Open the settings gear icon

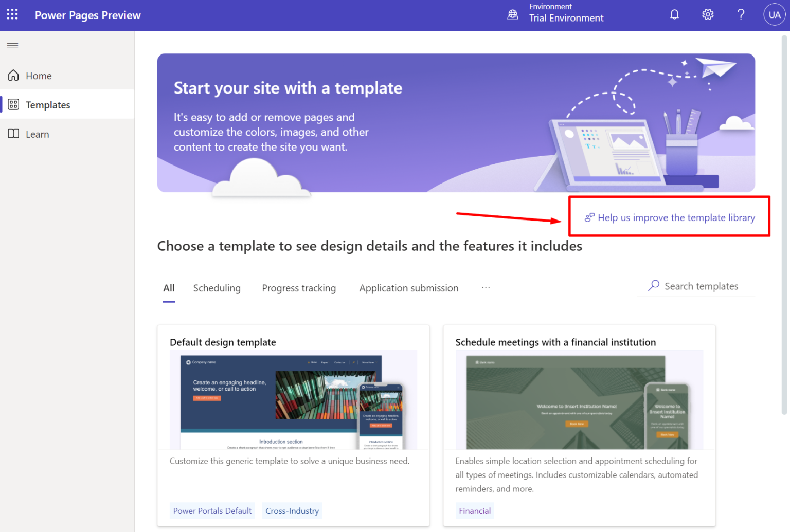(708, 14)
